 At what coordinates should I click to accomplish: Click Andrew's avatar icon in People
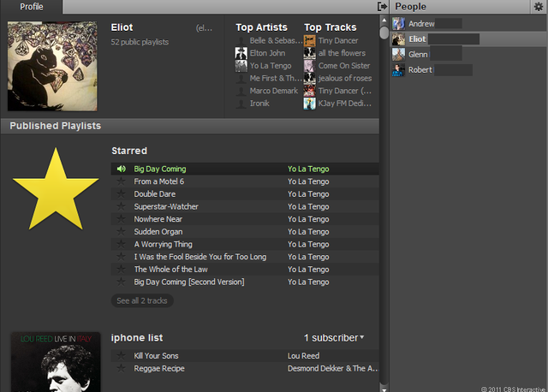398,24
